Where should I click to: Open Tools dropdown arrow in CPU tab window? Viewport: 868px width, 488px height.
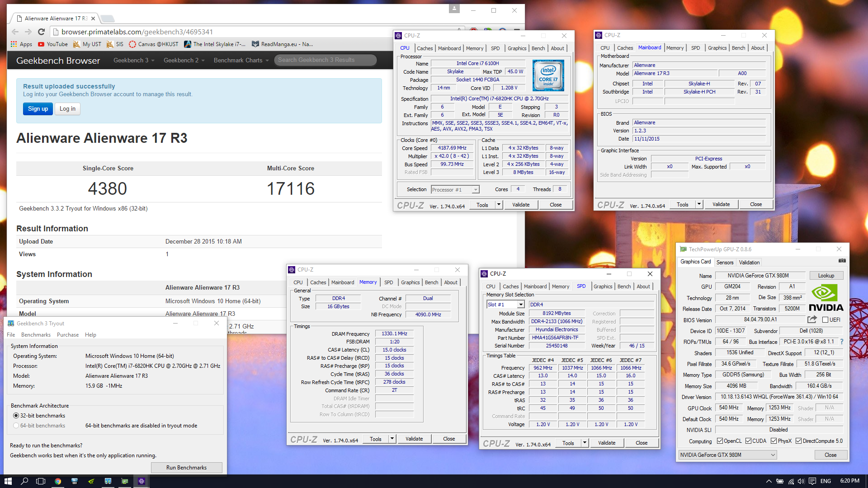(x=499, y=205)
